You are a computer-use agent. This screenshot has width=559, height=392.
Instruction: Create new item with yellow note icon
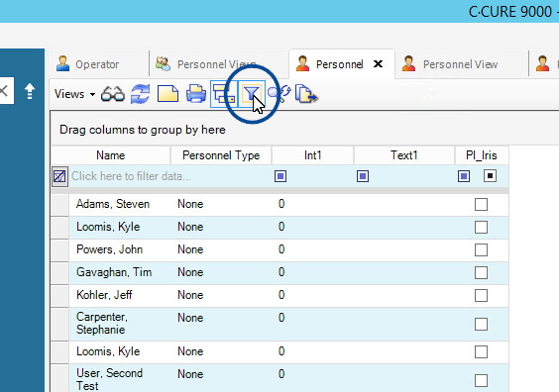[168, 94]
